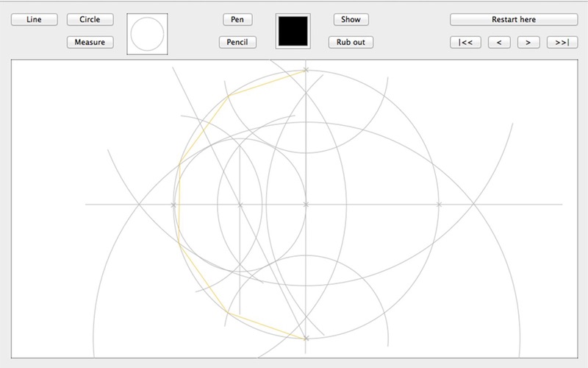Click the Show button
The height and width of the screenshot is (368, 588).
point(351,20)
